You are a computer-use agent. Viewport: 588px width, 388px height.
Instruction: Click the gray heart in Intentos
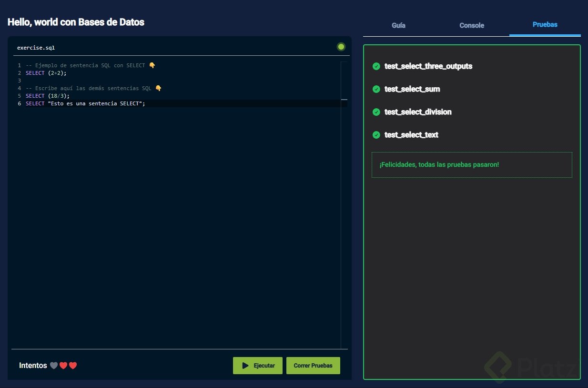(54, 366)
